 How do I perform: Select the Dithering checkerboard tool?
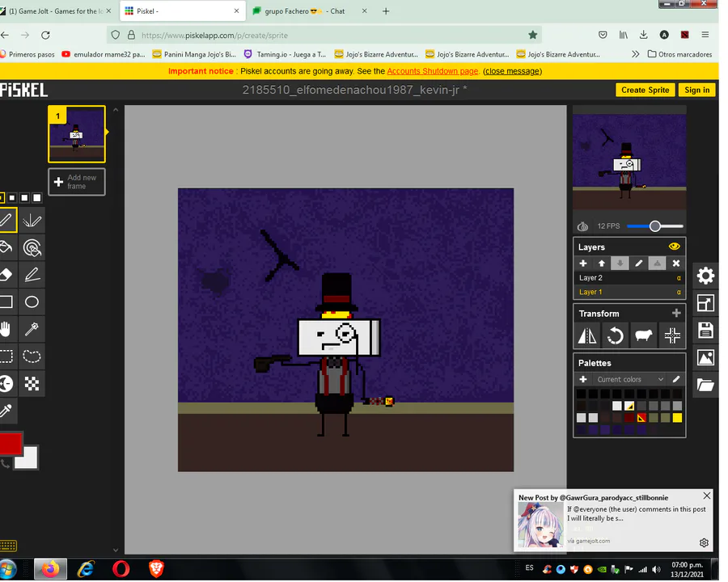[x=32, y=384]
